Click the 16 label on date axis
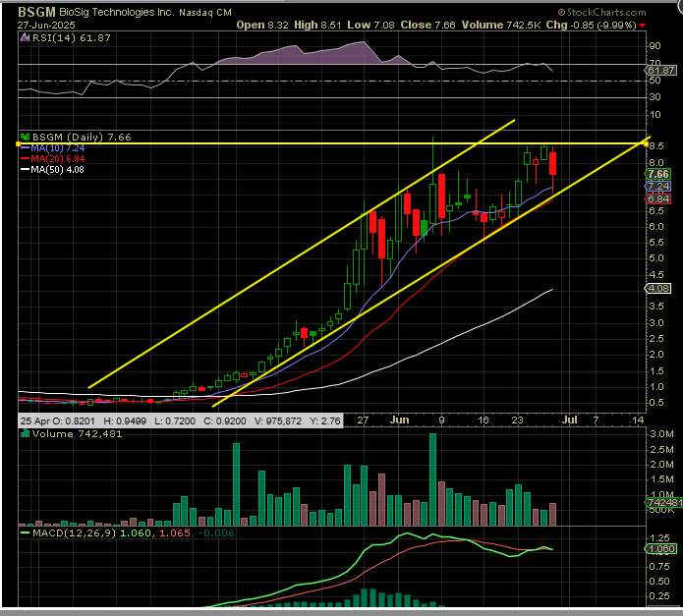Image resolution: width=683 pixels, height=616 pixels. (x=484, y=420)
